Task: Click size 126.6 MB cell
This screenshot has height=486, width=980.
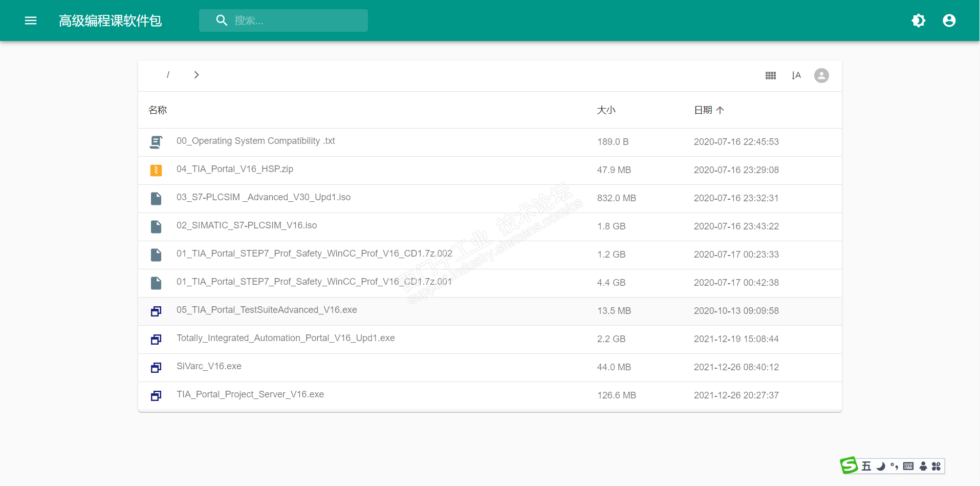Action: coord(617,395)
